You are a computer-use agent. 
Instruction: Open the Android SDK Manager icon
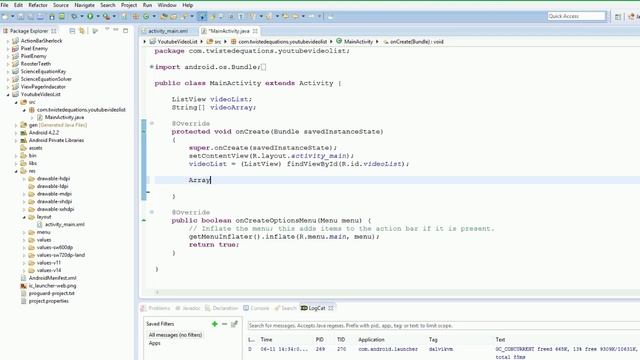click(52, 16)
